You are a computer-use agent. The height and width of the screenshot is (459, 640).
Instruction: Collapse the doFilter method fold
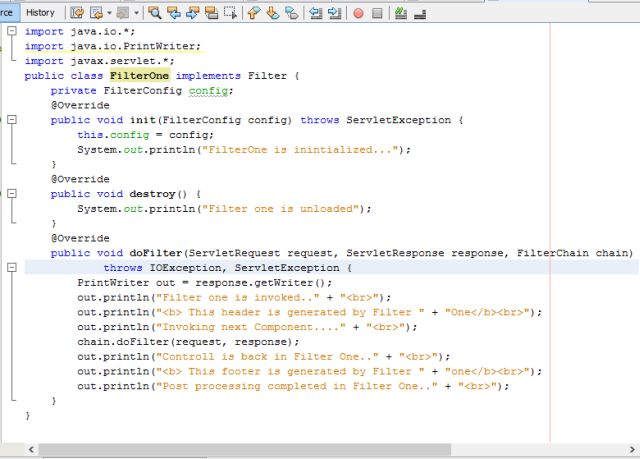coord(12,268)
